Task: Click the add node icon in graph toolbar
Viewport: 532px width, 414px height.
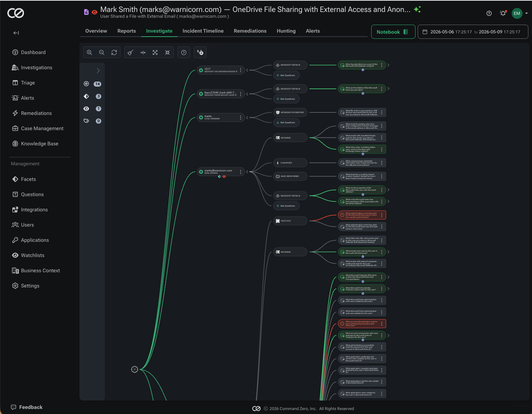Action: [200, 53]
